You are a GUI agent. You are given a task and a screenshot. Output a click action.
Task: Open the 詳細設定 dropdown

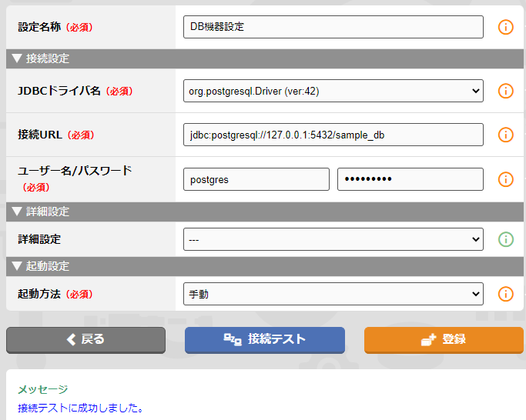(333, 239)
